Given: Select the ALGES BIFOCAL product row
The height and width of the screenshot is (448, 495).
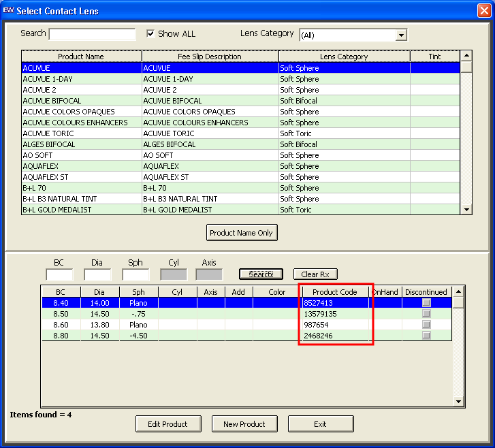Looking at the screenshot, I should 240,144.
